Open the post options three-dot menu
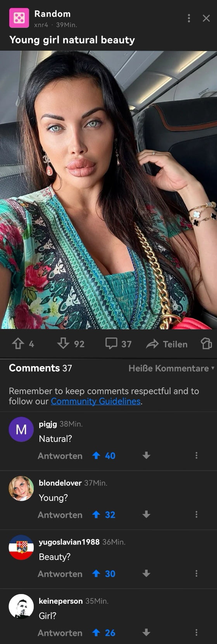The height and width of the screenshot is (644, 217). [x=189, y=18]
